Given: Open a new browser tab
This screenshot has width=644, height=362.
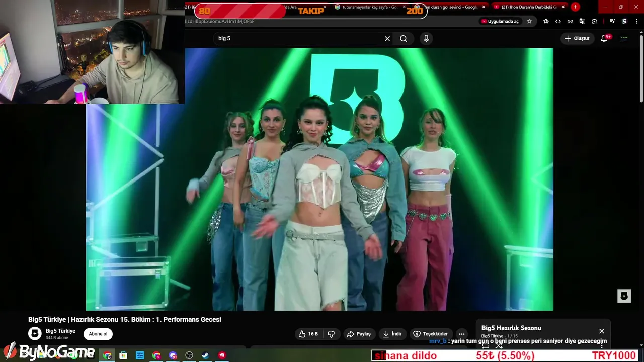Looking at the screenshot, I should click(x=575, y=7).
